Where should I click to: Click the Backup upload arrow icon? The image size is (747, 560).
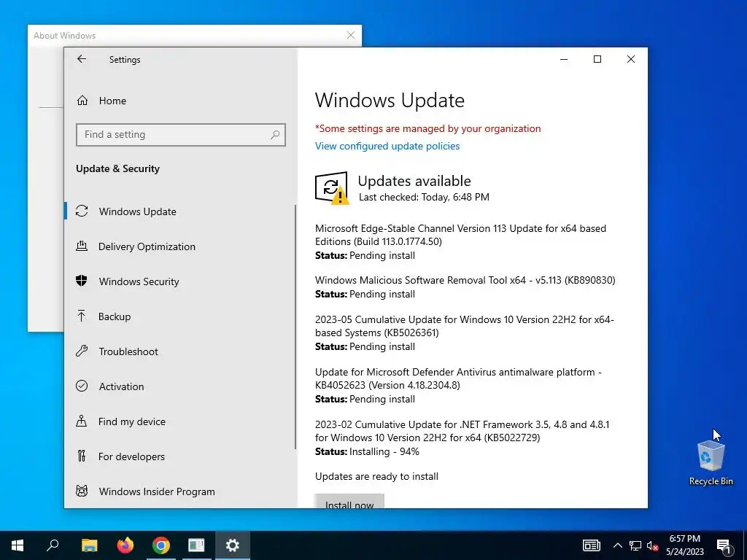coord(82,316)
